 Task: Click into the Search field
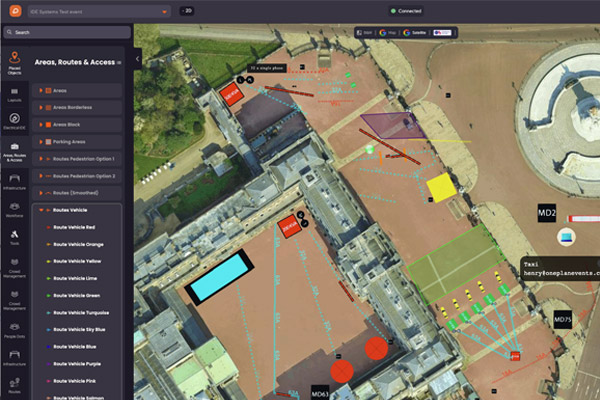click(67, 32)
